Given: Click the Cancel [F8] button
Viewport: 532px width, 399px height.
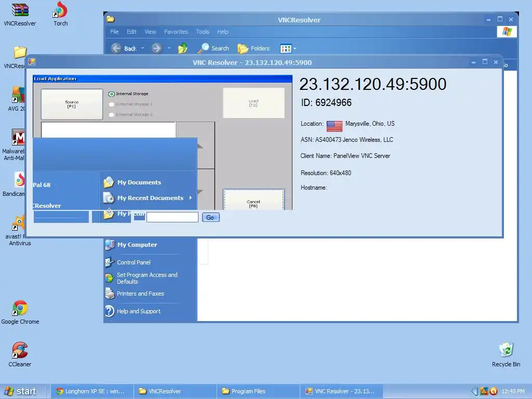Looking at the screenshot, I should [x=254, y=200].
